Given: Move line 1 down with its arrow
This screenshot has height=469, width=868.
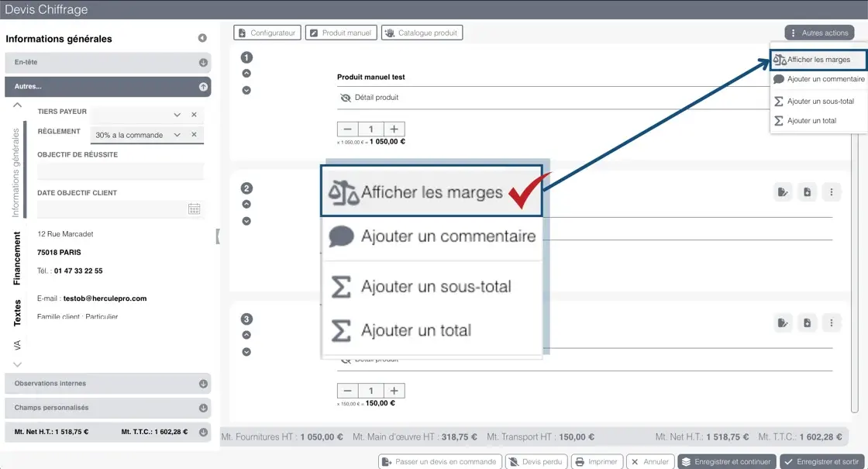Looking at the screenshot, I should pyautogui.click(x=247, y=90).
